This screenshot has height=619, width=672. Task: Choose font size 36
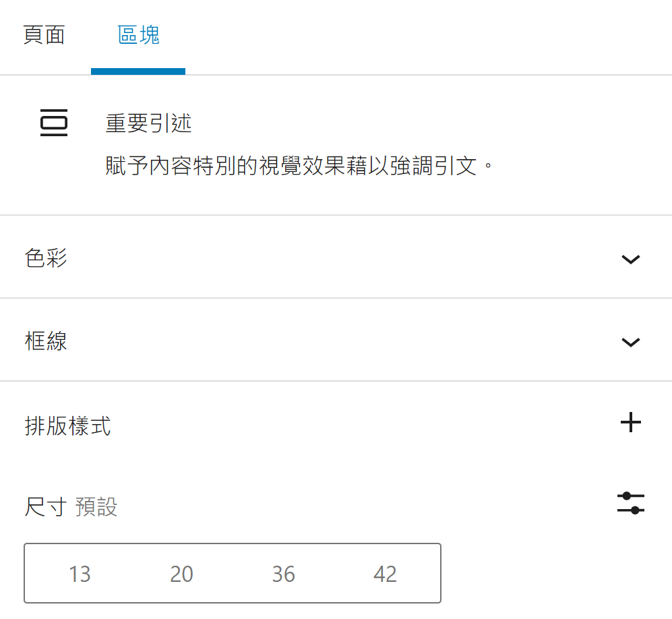point(284,574)
